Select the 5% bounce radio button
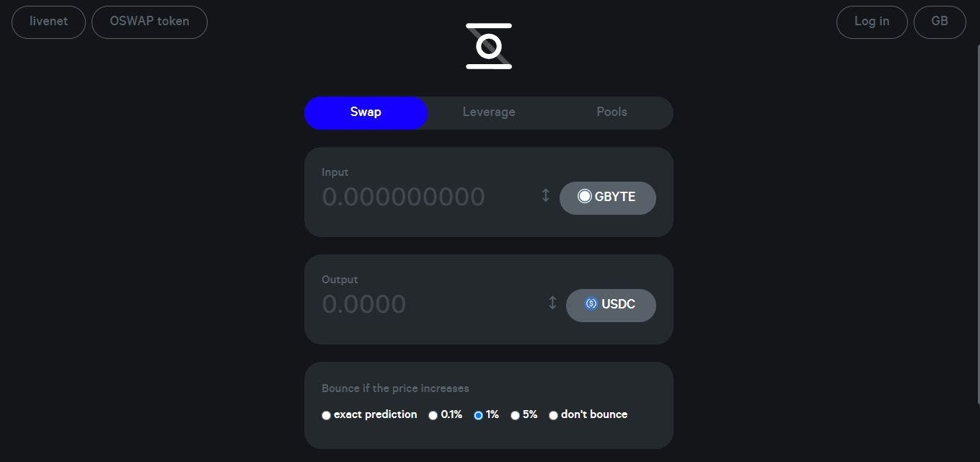The image size is (980, 462). [x=515, y=415]
